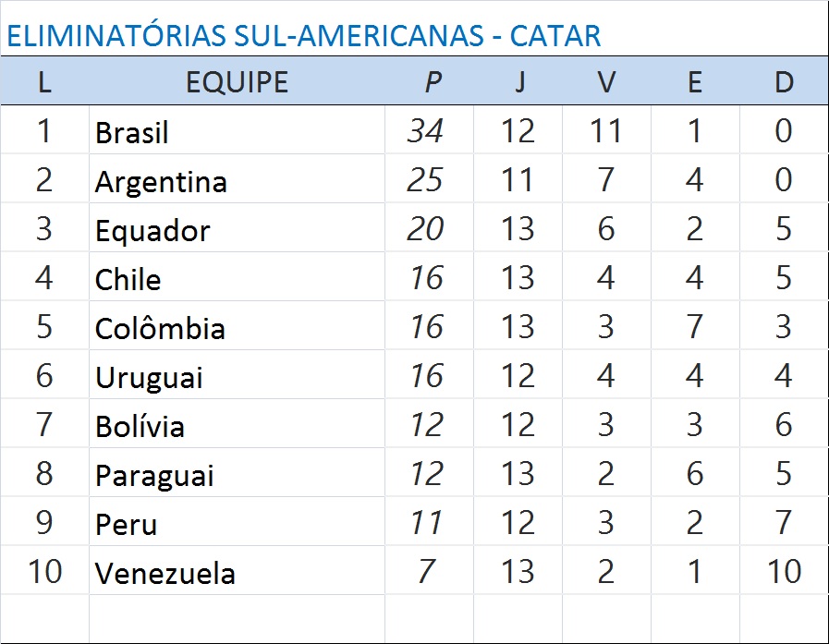Select the Venezuela team cell

tap(165, 573)
